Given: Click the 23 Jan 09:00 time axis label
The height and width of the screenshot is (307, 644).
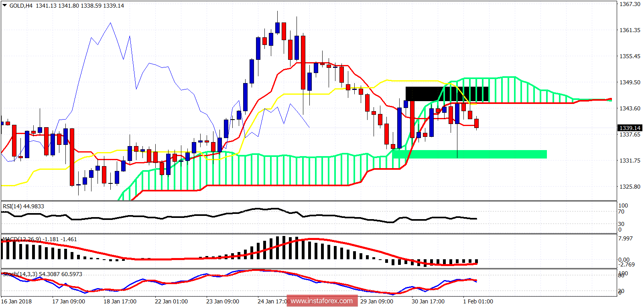Looking at the screenshot, I should (223, 301).
